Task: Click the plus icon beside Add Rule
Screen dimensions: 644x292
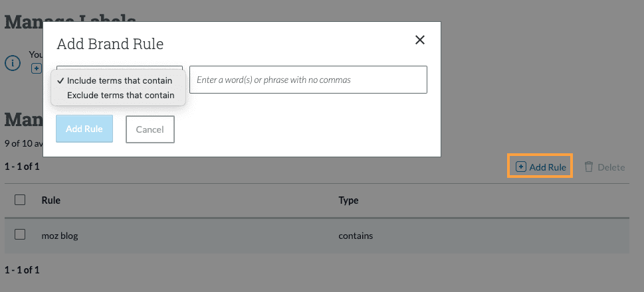Action: click(521, 167)
